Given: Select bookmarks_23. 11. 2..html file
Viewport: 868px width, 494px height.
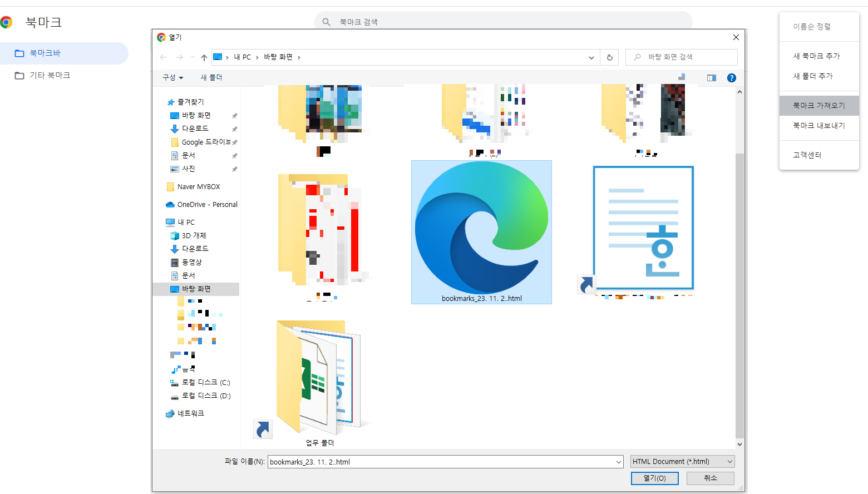Looking at the screenshot, I should [x=481, y=233].
